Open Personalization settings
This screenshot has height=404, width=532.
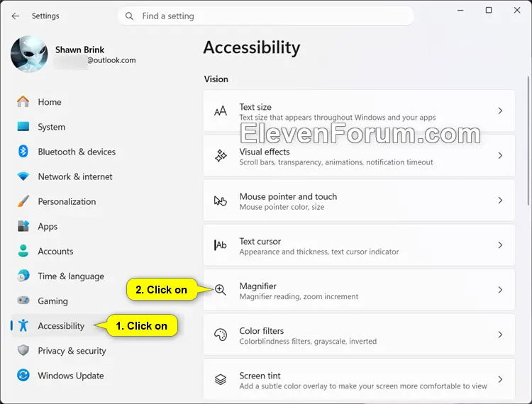click(x=97, y=201)
